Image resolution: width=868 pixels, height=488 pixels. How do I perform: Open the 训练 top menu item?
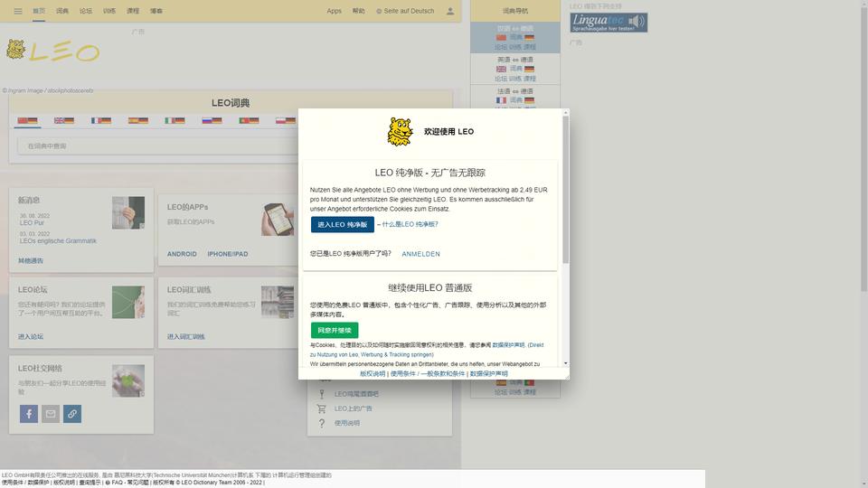[x=109, y=11]
